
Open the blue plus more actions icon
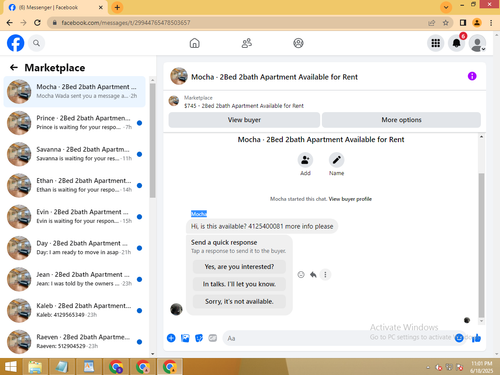171,338
